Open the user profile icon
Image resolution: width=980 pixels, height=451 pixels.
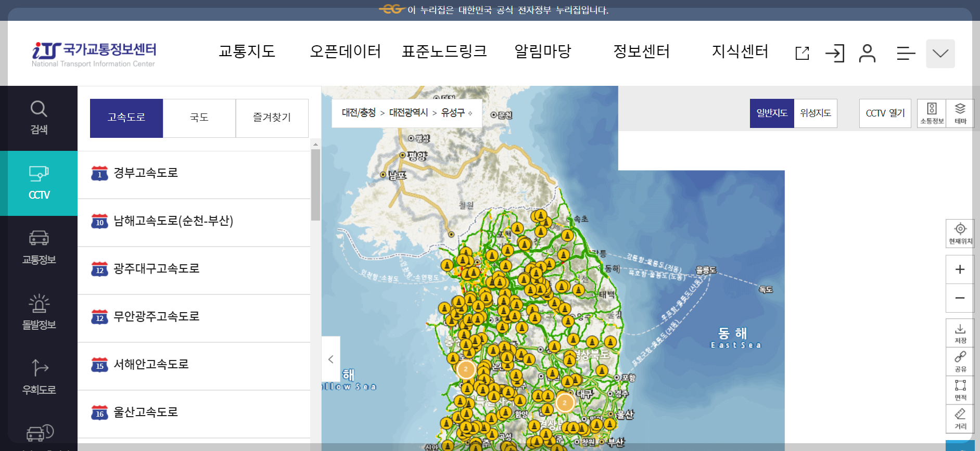pyautogui.click(x=867, y=53)
